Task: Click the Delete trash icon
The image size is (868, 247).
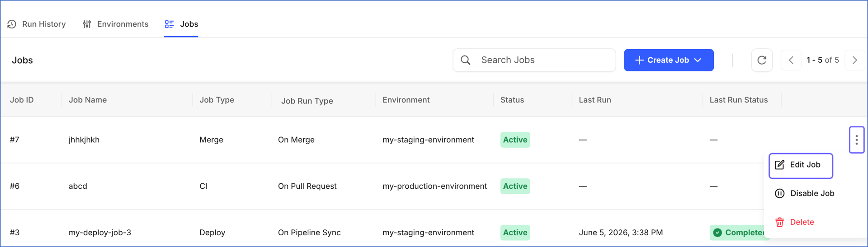Action: (779, 222)
